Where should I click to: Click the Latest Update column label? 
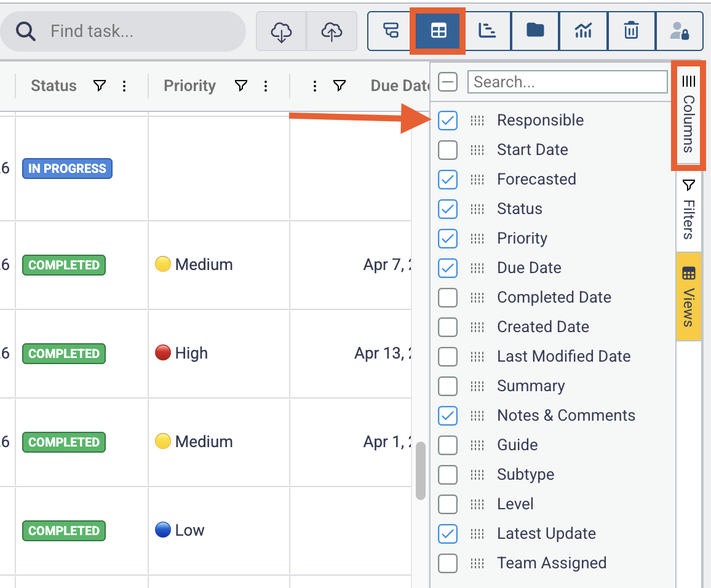click(546, 534)
